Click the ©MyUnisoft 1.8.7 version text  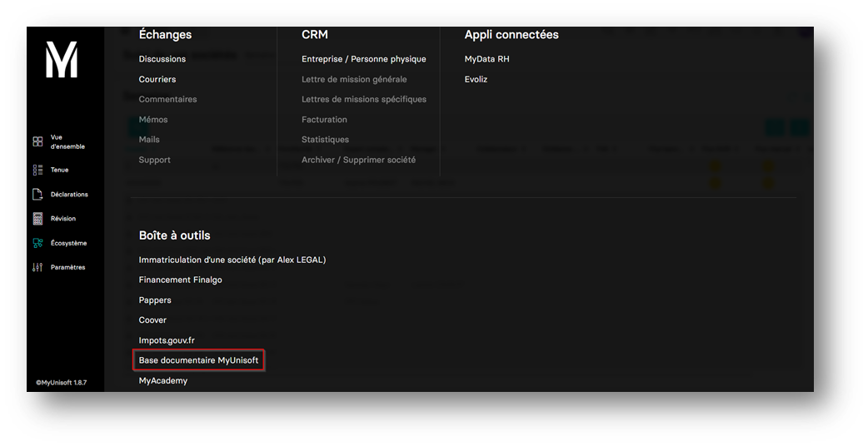[x=62, y=383]
